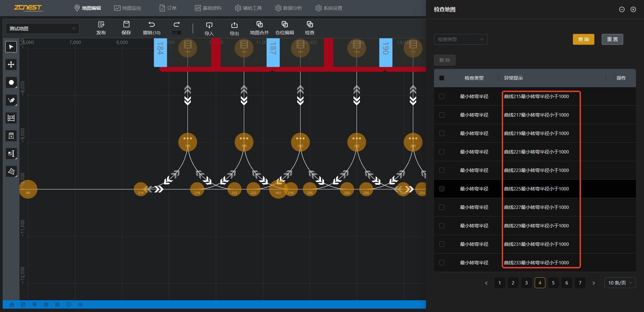Select the charging station tool
The width and height of the screenshot is (644, 312).
(x=11, y=136)
